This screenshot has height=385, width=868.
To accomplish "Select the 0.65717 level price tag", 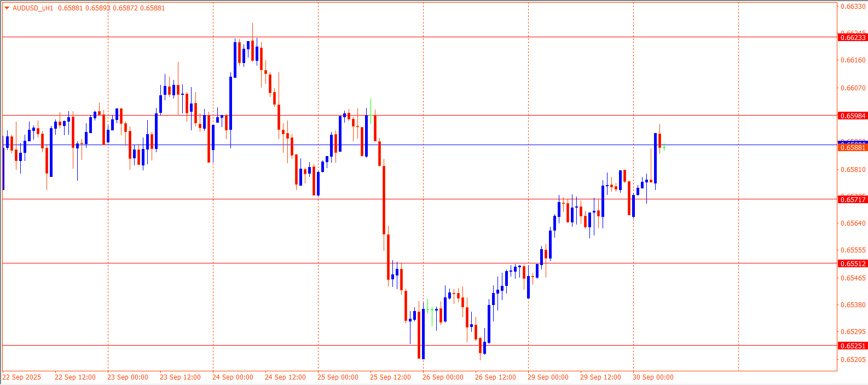I will [853, 199].
